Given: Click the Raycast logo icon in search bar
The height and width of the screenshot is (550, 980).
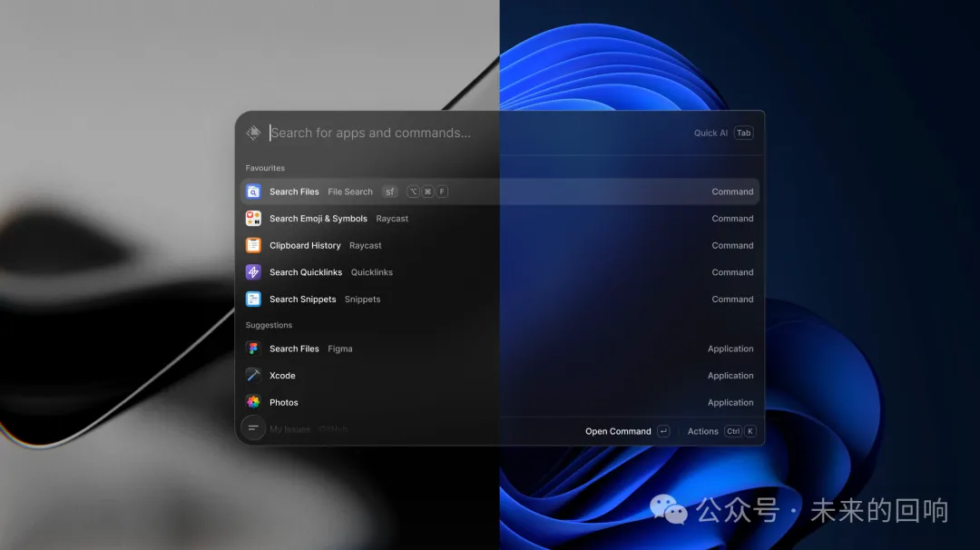Looking at the screenshot, I should [253, 133].
